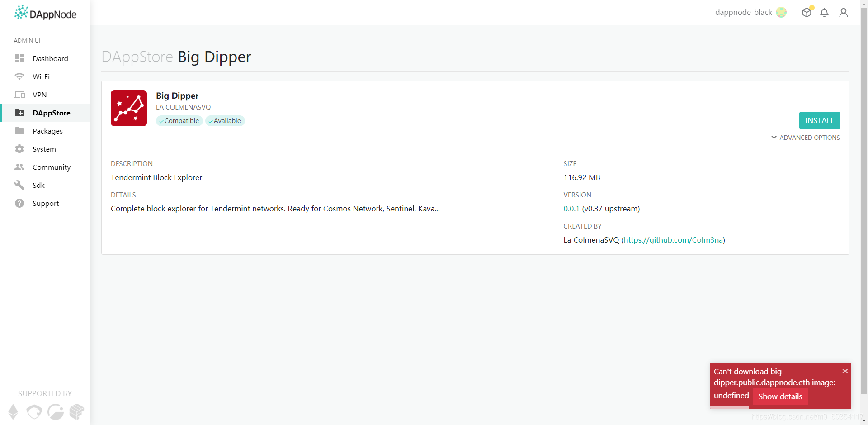Click the Compatible status badge
The width and height of the screenshot is (868, 425).
(179, 121)
